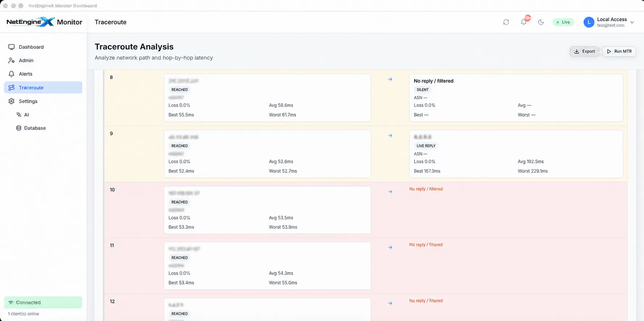Click hop 10 'No reply / filtered' text
Screen dimensions: 644x321
click(x=426, y=189)
